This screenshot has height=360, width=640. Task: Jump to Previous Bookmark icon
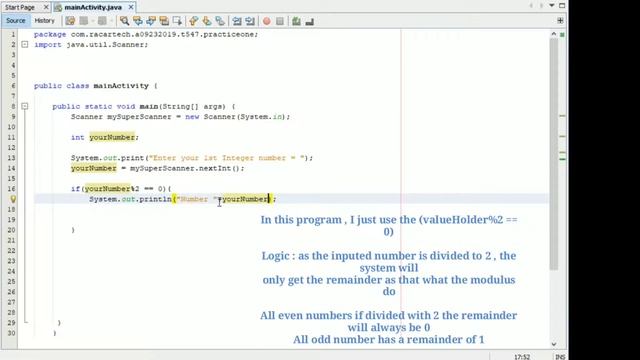pyautogui.click(x=193, y=21)
